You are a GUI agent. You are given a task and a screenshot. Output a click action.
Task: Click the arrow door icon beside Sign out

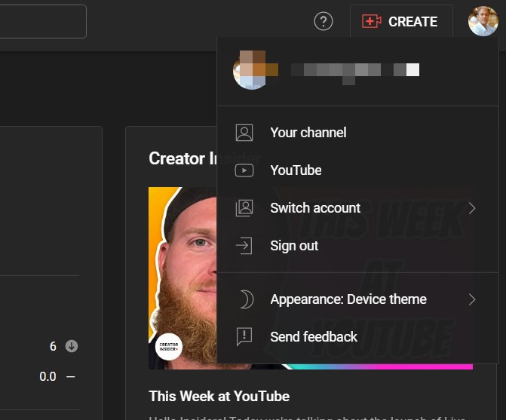[244, 246]
